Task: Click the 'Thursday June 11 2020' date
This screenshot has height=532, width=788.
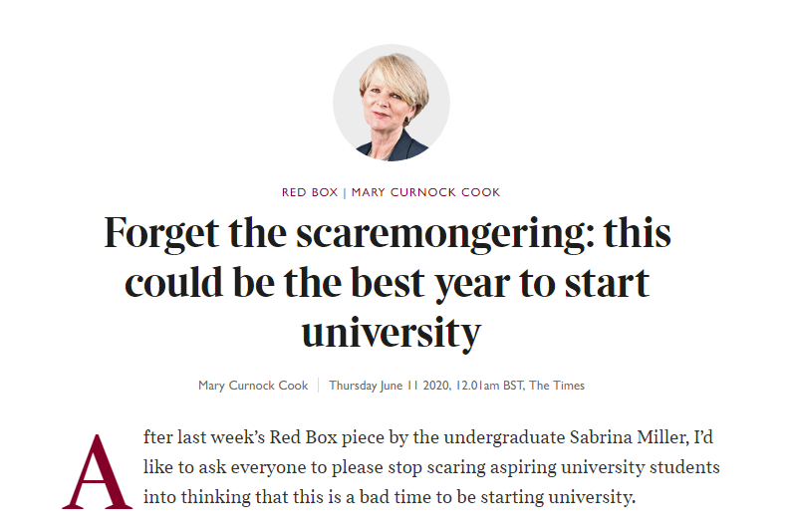Action: tap(390, 386)
